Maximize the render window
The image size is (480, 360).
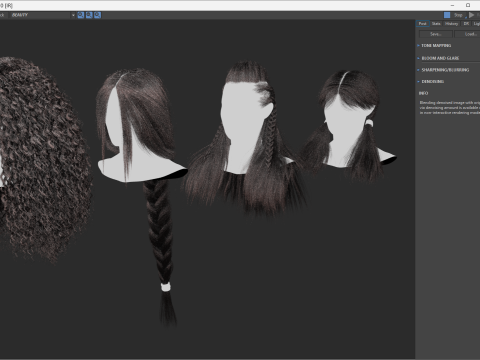point(468,5)
